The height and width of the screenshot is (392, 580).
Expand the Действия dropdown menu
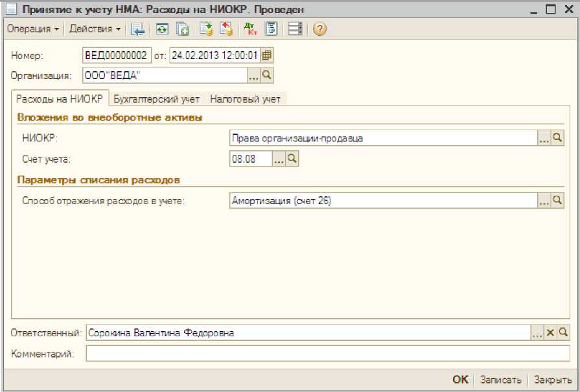(95, 29)
